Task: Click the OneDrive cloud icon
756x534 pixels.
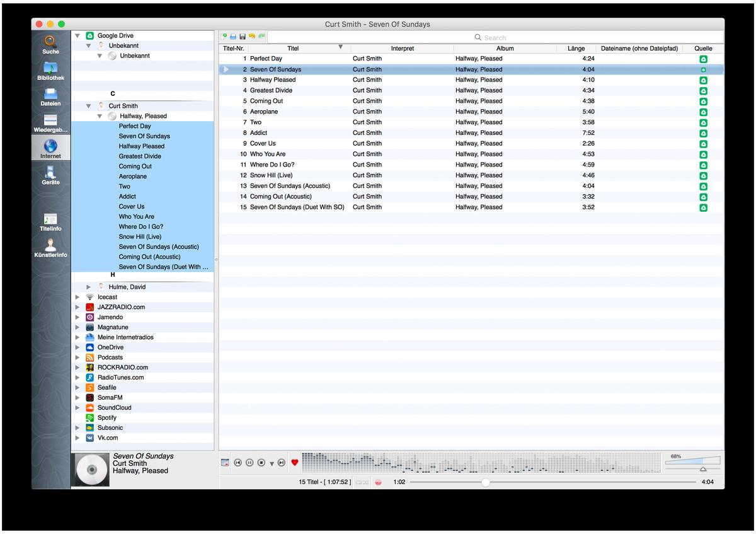Action: click(89, 347)
